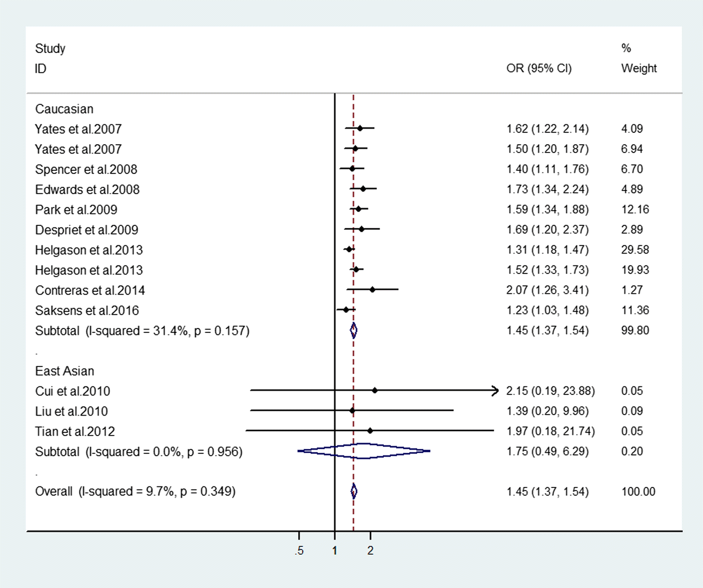Click Subtotal (I-squared = 31.4%, p = 0.157)
Viewport: 703px width, 588px height.
click(x=142, y=331)
